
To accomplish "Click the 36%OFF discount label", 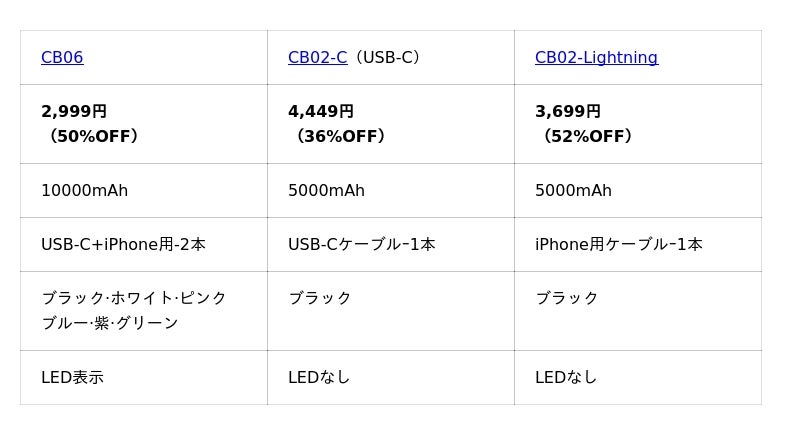I will (337, 137).
